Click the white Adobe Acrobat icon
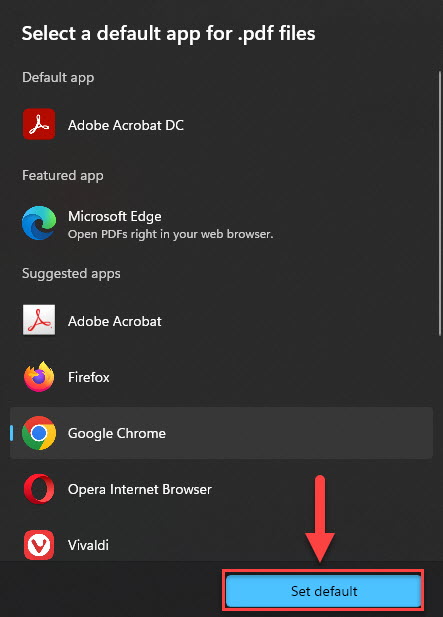Viewport: 443px width, 617px height. click(x=39, y=320)
